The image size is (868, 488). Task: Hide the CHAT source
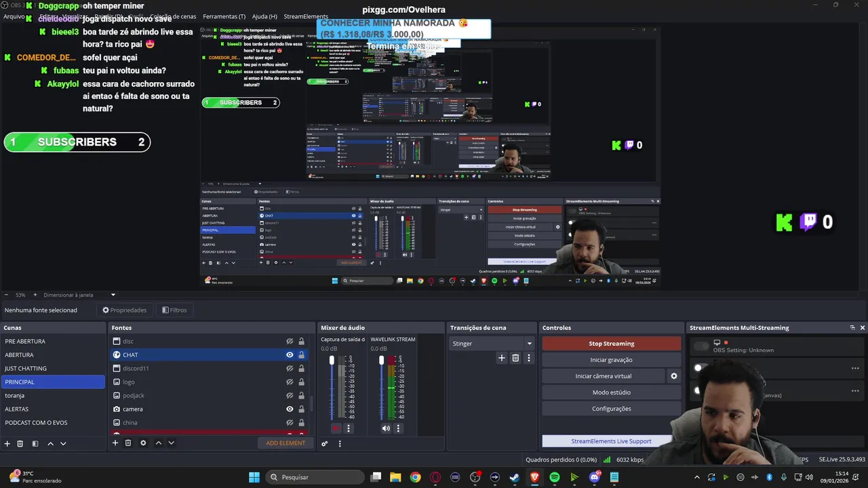point(290,354)
